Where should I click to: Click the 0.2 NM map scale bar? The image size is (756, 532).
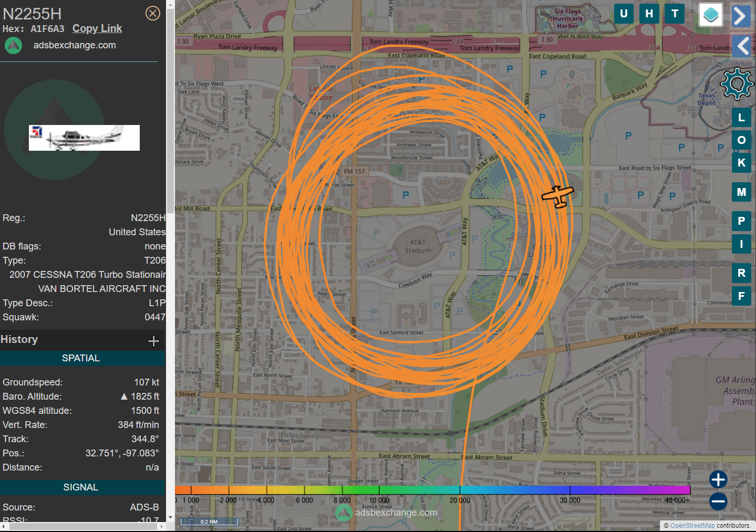click(209, 521)
